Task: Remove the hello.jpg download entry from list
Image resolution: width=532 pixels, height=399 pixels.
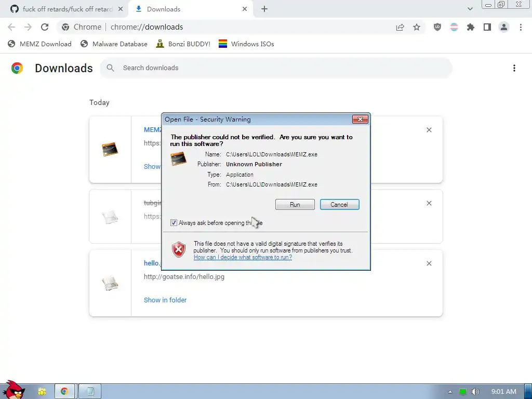Action: coord(429,263)
